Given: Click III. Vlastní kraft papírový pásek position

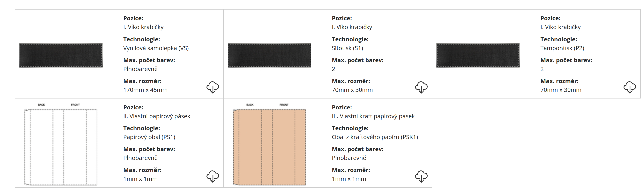Looking at the screenshot, I should pyautogui.click(x=373, y=116).
